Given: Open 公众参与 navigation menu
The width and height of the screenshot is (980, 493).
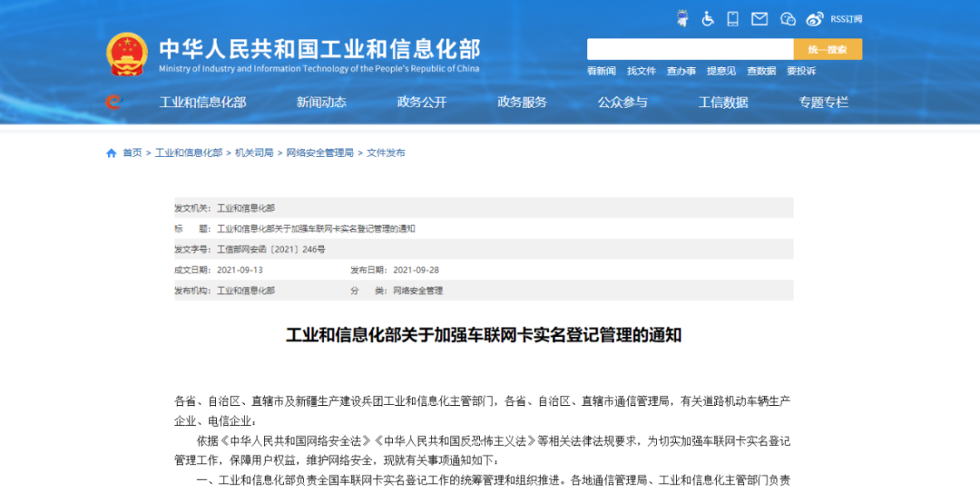Looking at the screenshot, I should pyautogui.click(x=622, y=102).
